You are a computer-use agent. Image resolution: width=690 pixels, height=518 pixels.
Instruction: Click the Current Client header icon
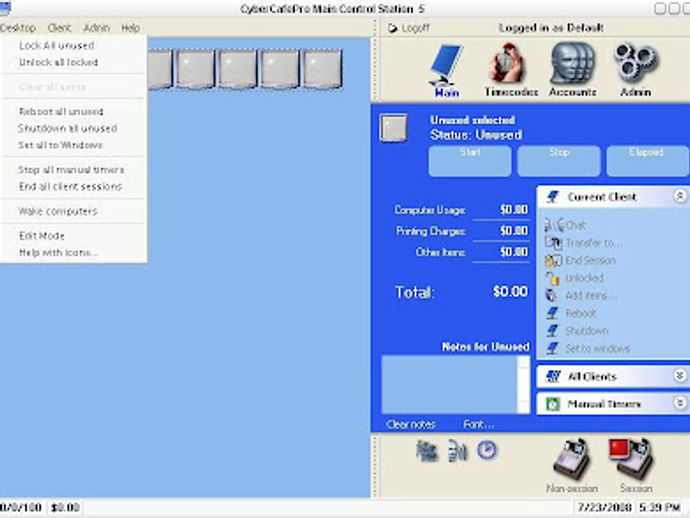tap(553, 197)
